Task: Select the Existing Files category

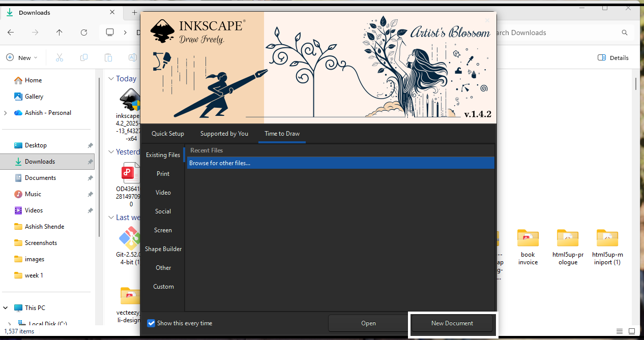Action: (x=163, y=155)
